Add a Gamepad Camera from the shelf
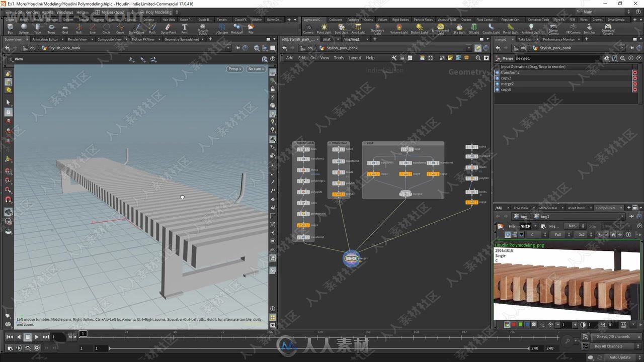Viewport: 644px width, 362px height. click(608, 29)
